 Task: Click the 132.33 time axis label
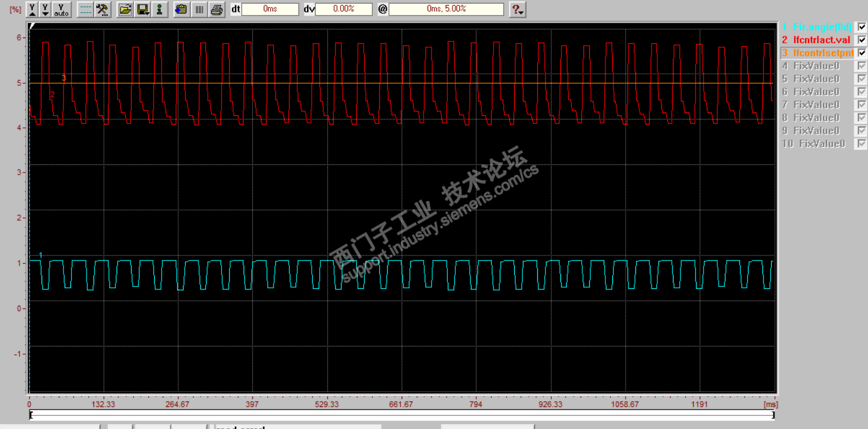103,405
